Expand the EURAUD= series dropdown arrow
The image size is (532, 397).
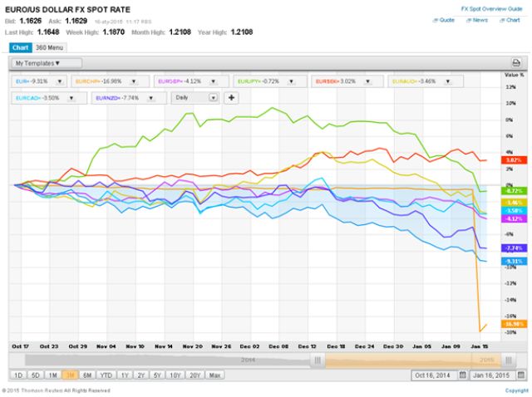(x=448, y=81)
